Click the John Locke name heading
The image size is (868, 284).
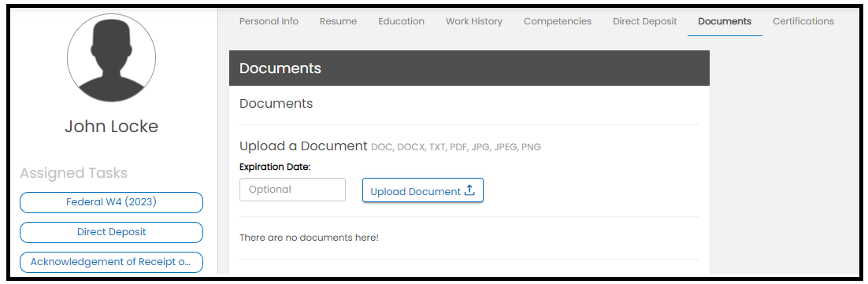pyautogui.click(x=111, y=127)
